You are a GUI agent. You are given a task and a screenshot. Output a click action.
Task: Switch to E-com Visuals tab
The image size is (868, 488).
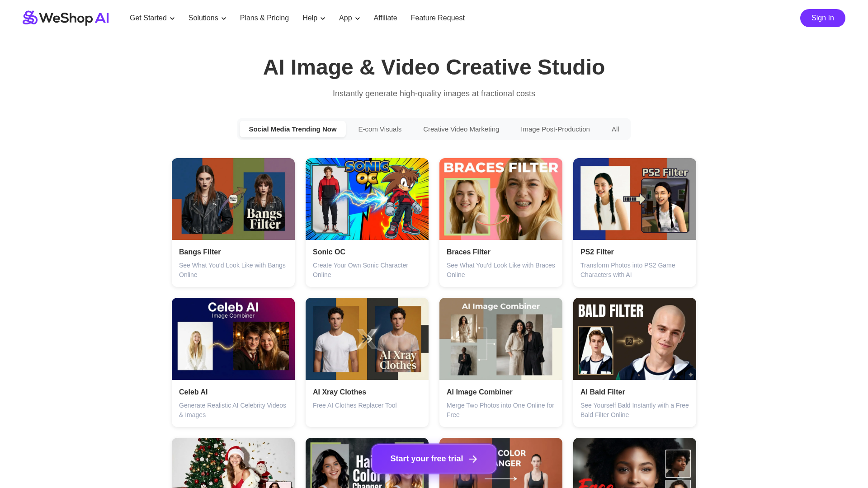coord(379,129)
